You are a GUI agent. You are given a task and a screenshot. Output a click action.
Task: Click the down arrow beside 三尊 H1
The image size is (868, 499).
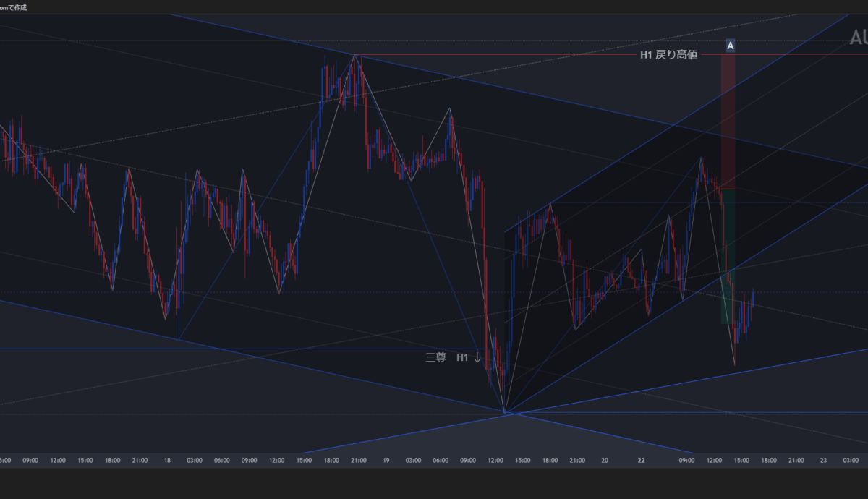[477, 357]
